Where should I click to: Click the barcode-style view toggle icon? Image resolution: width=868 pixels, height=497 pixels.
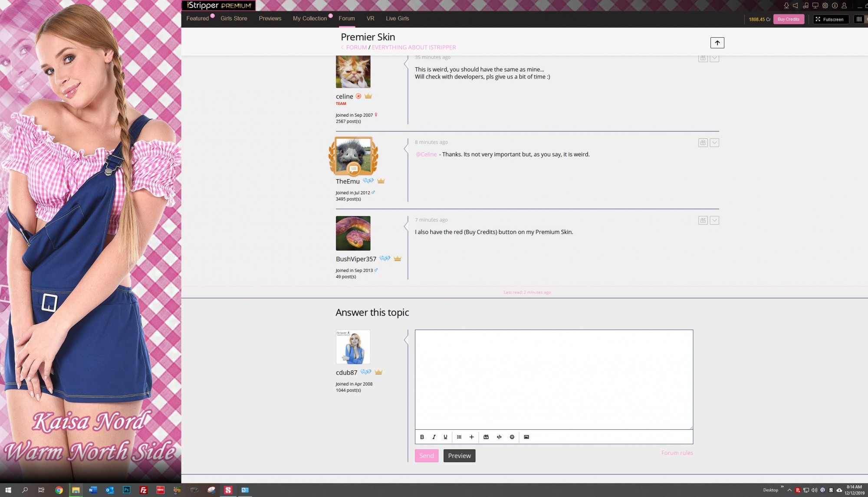tap(859, 19)
